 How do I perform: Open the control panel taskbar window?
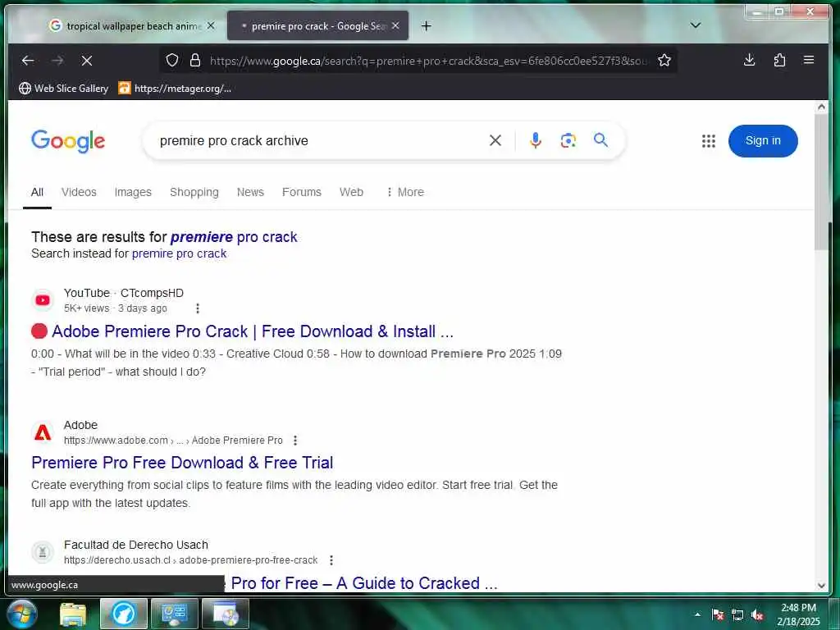coord(174,614)
